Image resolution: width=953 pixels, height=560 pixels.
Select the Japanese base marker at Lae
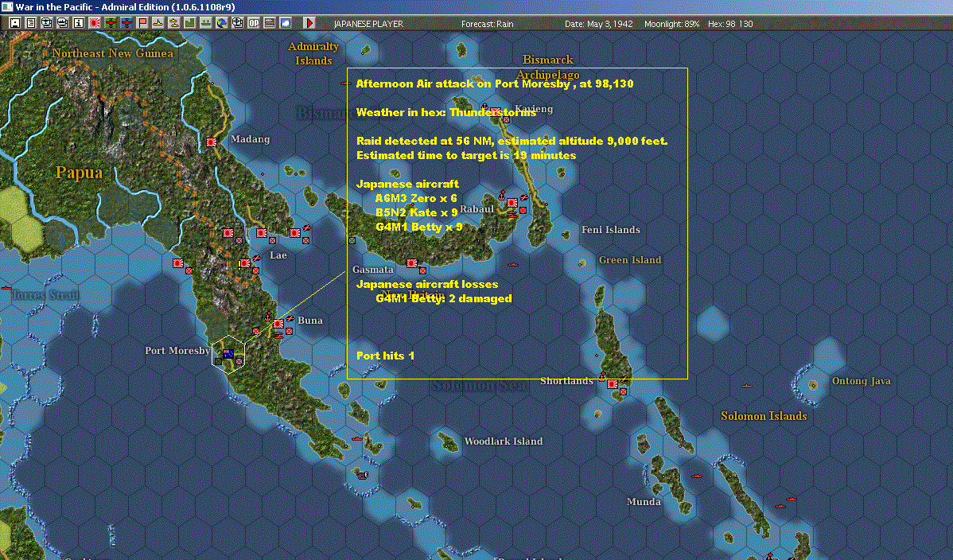(x=245, y=263)
